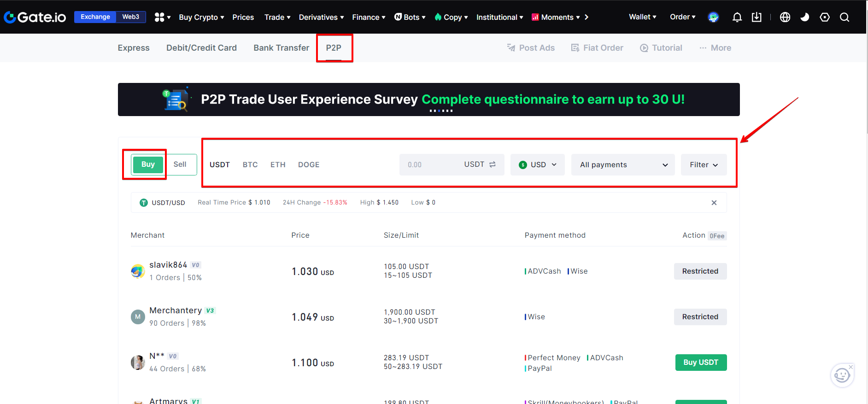Expand the Trade menu
Viewport: 868px width, 404px height.
(x=277, y=17)
